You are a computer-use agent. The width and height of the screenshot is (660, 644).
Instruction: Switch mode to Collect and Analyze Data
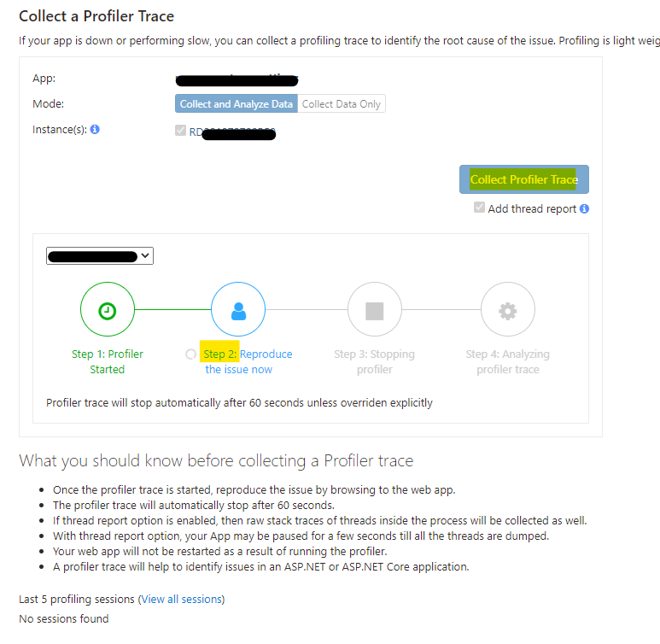click(x=237, y=104)
